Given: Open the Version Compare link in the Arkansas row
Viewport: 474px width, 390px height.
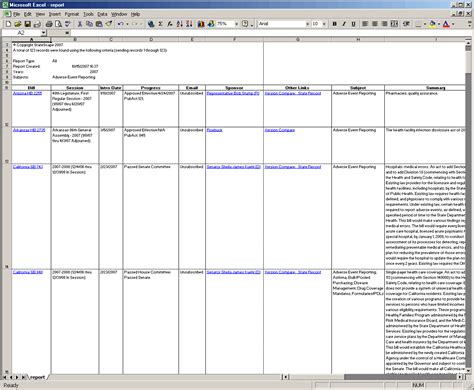Looking at the screenshot, I should [280, 130].
